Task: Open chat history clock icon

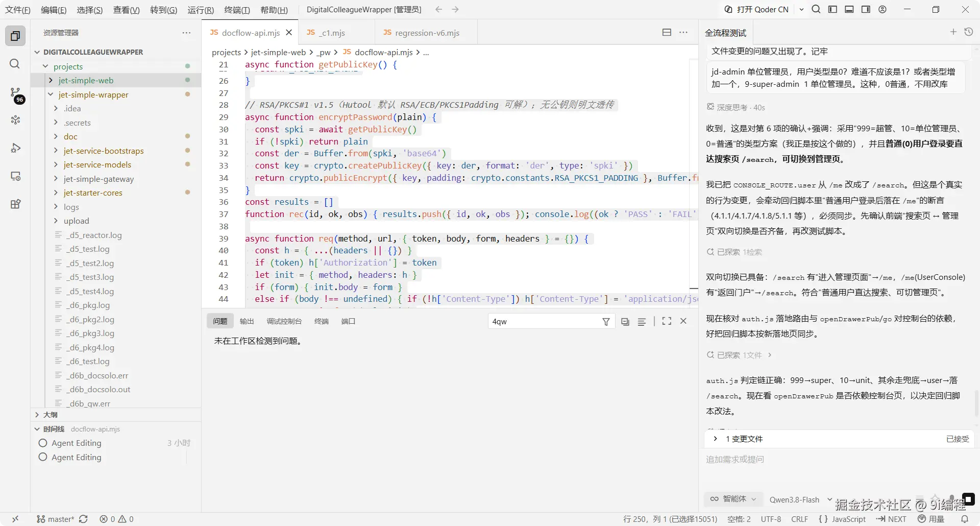Action: 969,32
